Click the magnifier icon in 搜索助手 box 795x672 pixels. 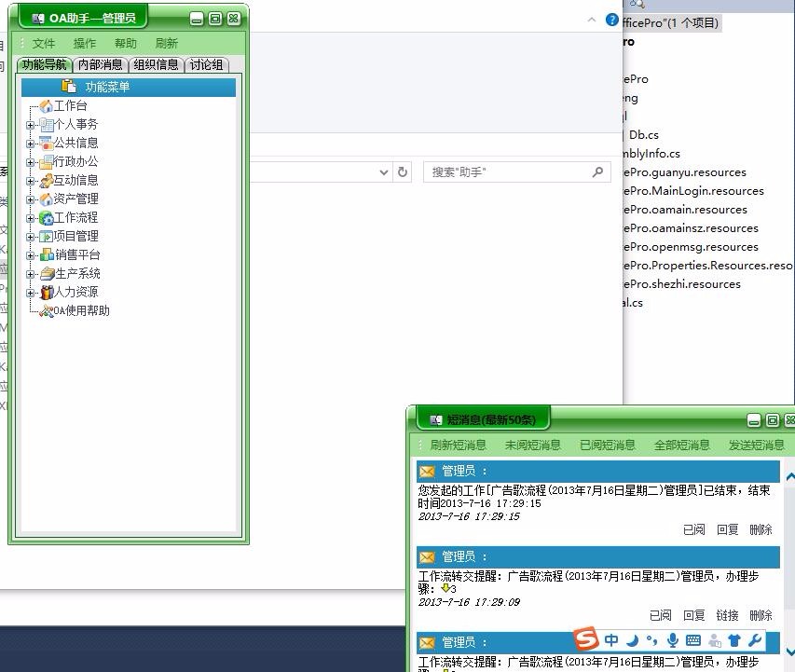596,172
